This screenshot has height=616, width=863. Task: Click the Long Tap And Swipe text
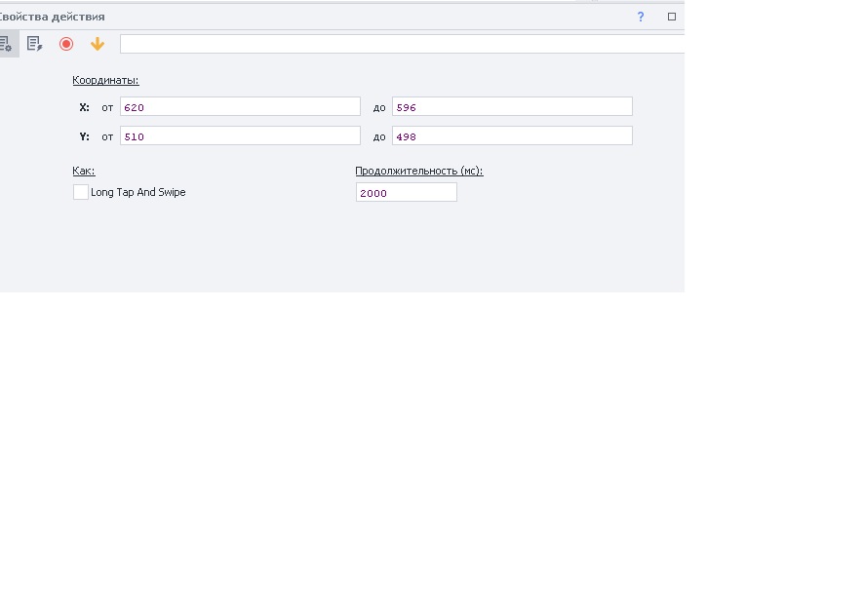(x=138, y=193)
